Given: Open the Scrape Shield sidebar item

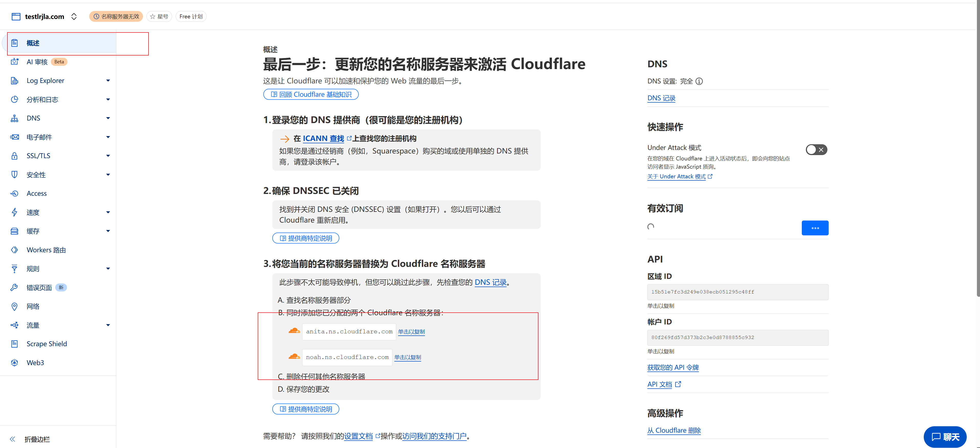Looking at the screenshot, I should tap(47, 344).
